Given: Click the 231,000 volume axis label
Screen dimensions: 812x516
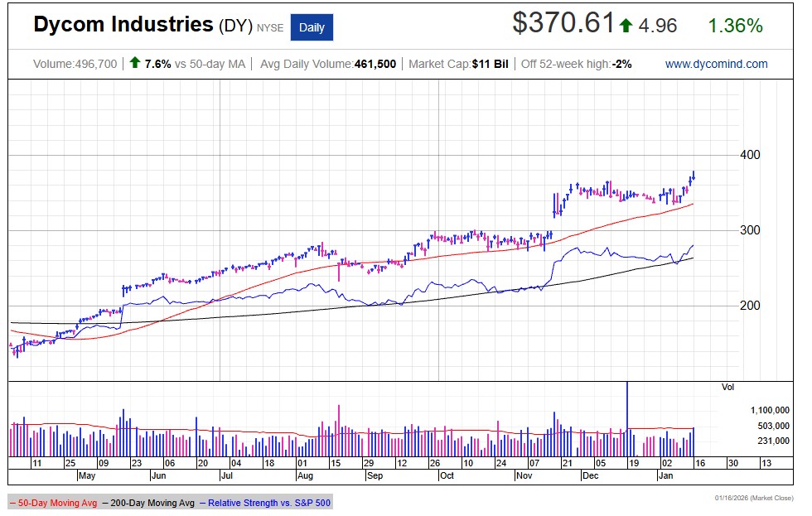Looking at the screenshot, I should [774, 441].
